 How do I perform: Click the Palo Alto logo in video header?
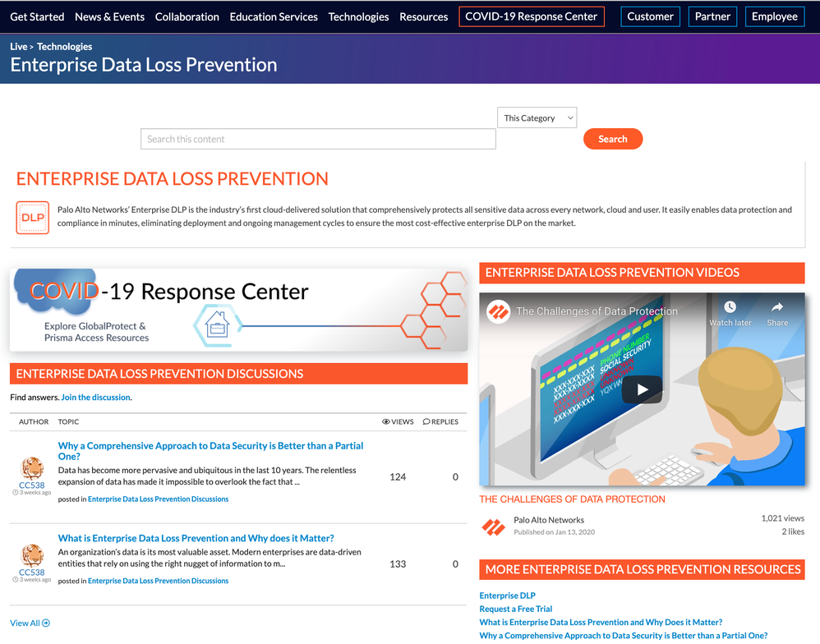[499, 311]
